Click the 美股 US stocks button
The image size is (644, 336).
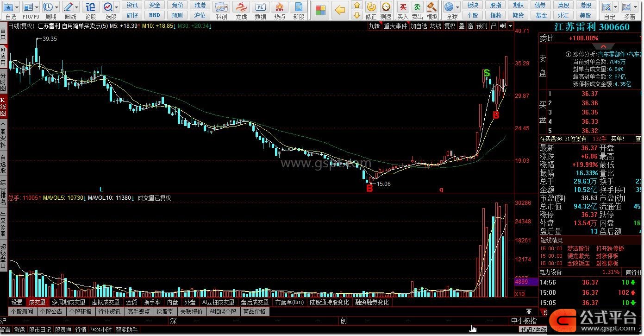tap(586, 15)
